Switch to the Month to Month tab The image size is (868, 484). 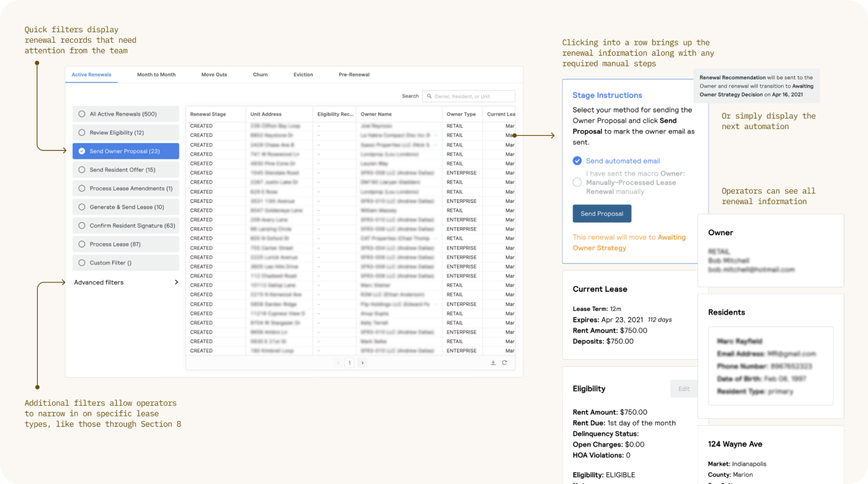point(156,74)
